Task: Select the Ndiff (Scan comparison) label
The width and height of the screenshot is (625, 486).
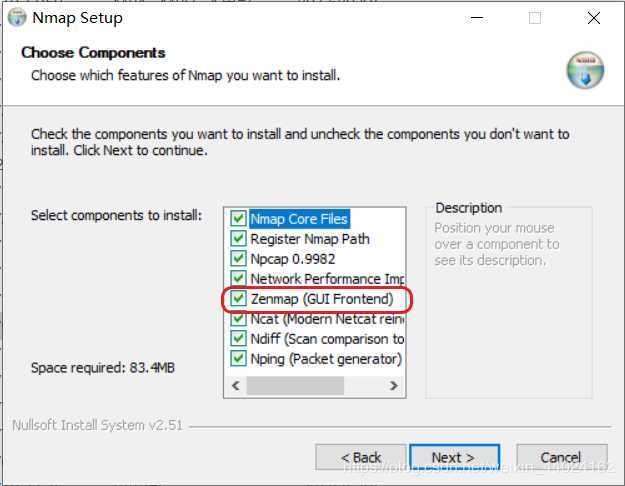Action: pos(327,339)
